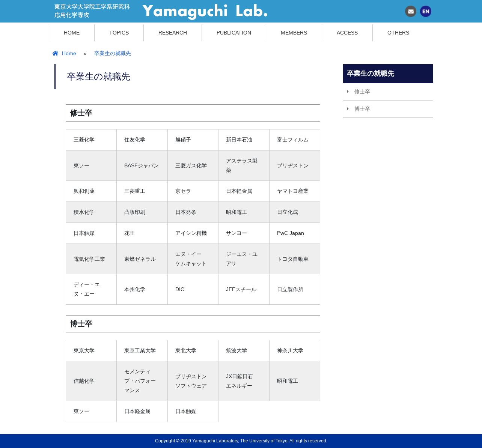This screenshot has height=448, width=482.
Task: Select the 住友化学 table cell
Action: (x=142, y=140)
